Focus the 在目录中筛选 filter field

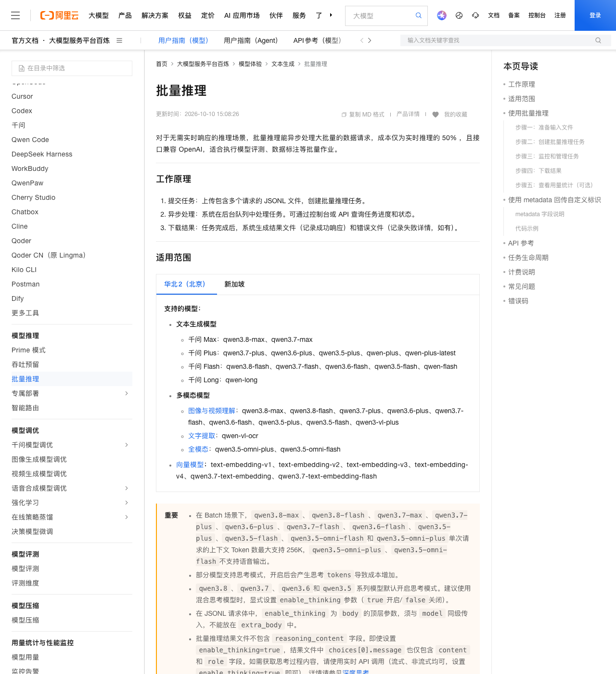72,68
